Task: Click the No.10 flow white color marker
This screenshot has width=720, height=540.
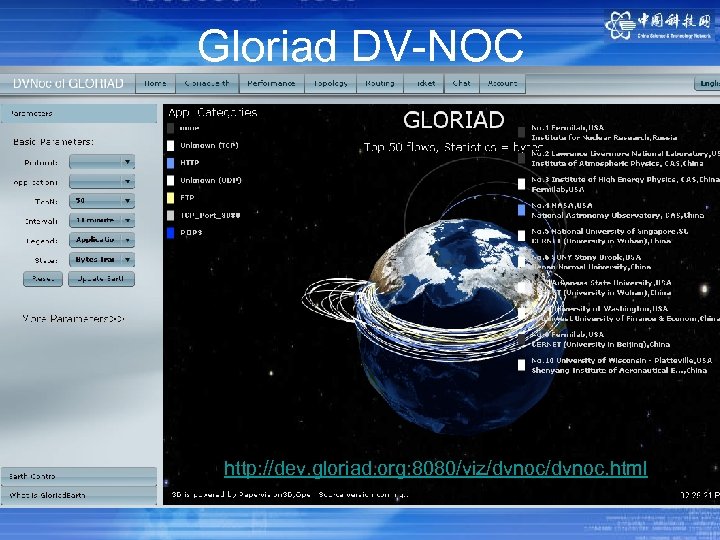Action: pos(521,365)
